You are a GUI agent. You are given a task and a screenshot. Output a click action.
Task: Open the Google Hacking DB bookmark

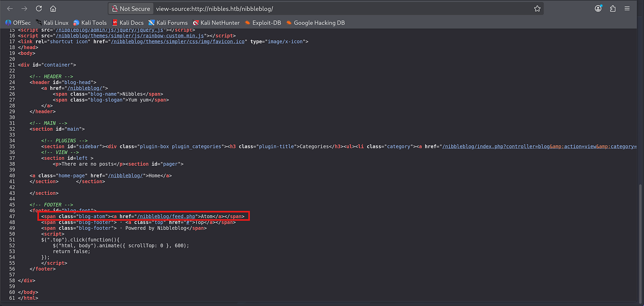pos(315,23)
